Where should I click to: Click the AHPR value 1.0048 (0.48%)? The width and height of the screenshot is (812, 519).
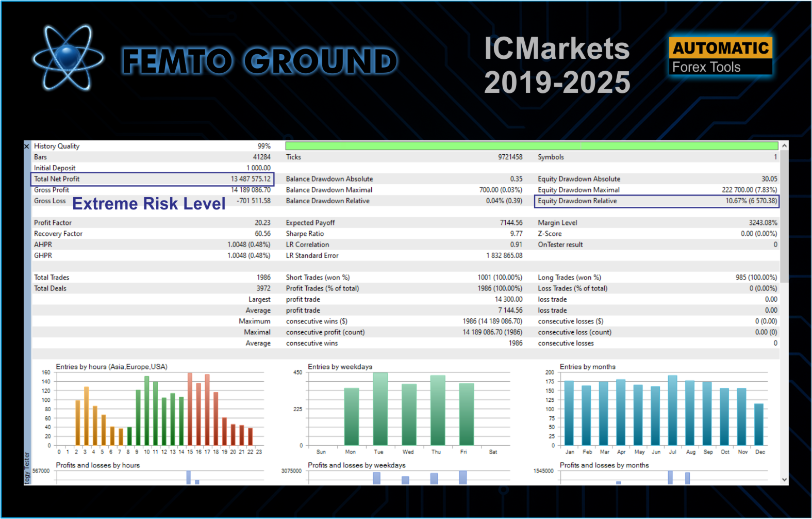pos(249,245)
